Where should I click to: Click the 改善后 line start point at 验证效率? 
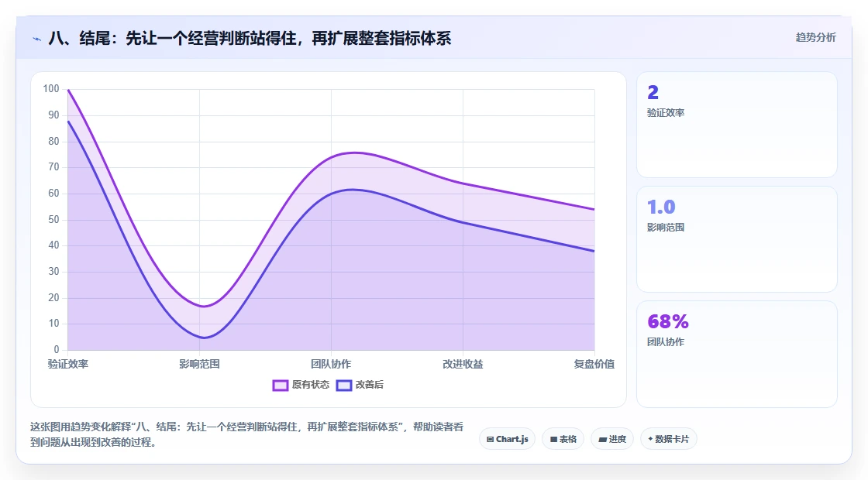pos(68,121)
